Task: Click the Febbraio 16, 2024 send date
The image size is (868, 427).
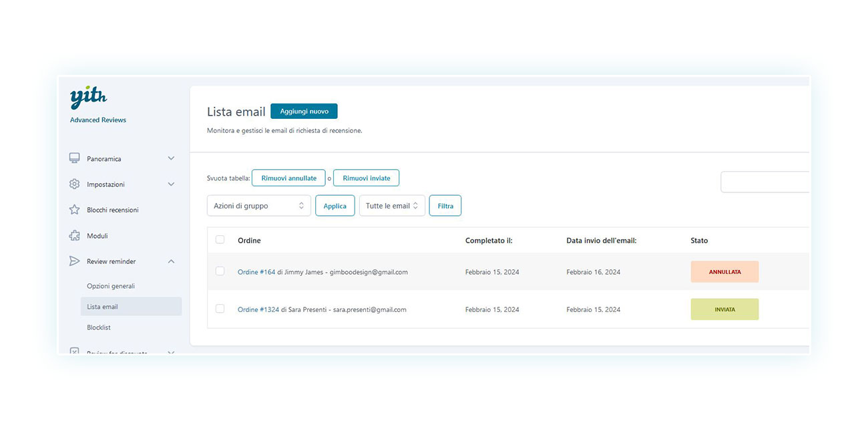Action: pyautogui.click(x=594, y=272)
